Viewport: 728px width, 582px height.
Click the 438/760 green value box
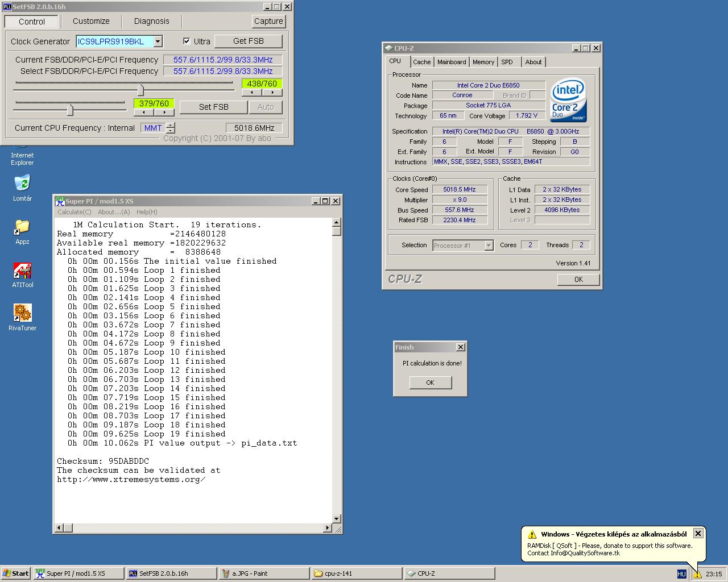coord(262,84)
